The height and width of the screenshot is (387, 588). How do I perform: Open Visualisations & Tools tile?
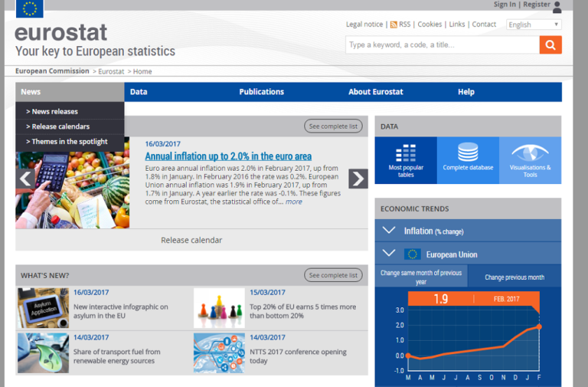coord(531,160)
